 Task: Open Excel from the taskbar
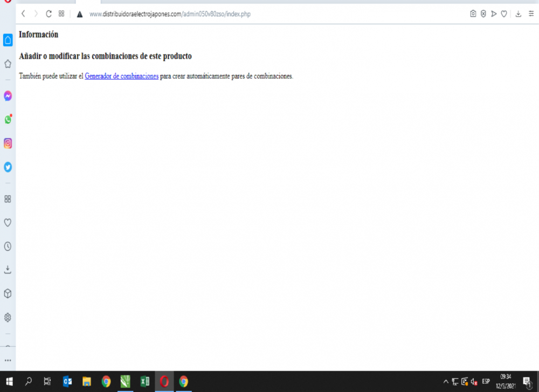pyautogui.click(x=144, y=381)
